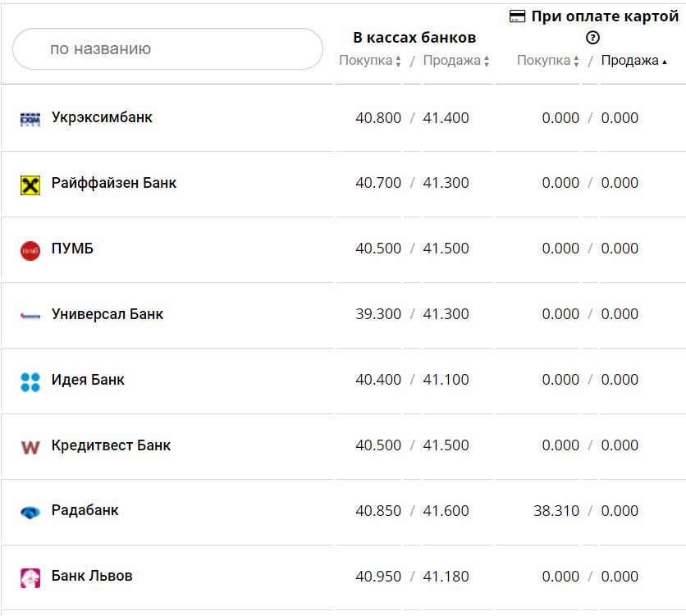The image size is (686, 616).
Task: Click the red ПУМБ logo icon
Action: click(30, 250)
